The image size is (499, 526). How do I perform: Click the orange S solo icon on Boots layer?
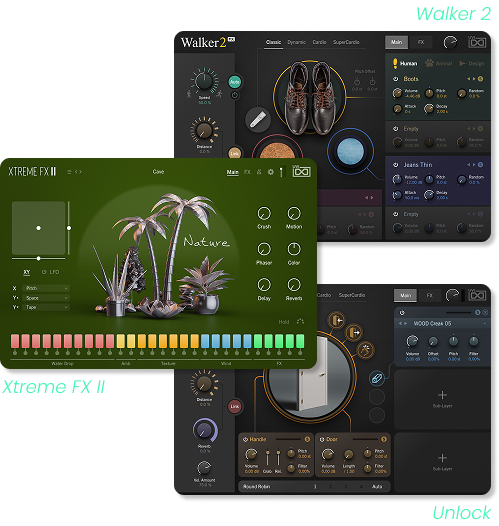pyautogui.click(x=480, y=79)
